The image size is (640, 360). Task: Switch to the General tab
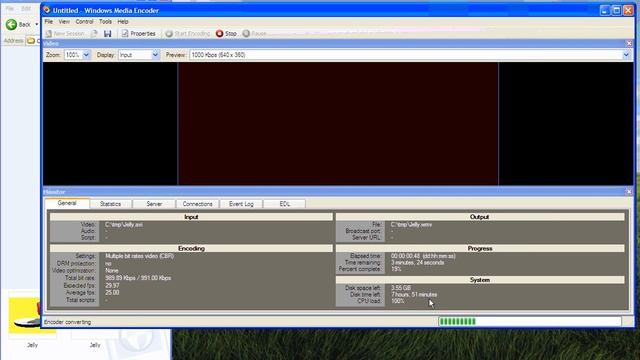[x=67, y=203]
